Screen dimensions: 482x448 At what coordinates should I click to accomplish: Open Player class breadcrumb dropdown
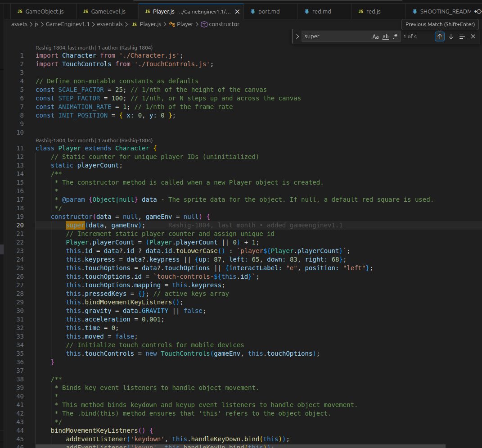[x=181, y=24]
